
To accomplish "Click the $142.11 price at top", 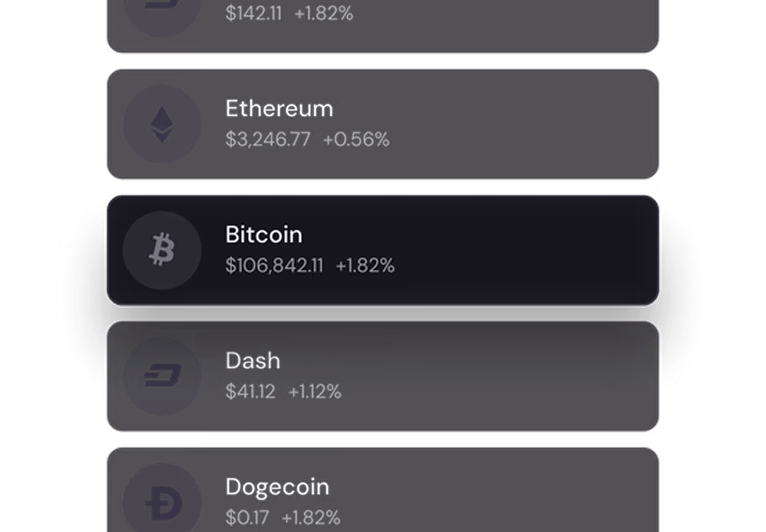I will pyautogui.click(x=253, y=13).
